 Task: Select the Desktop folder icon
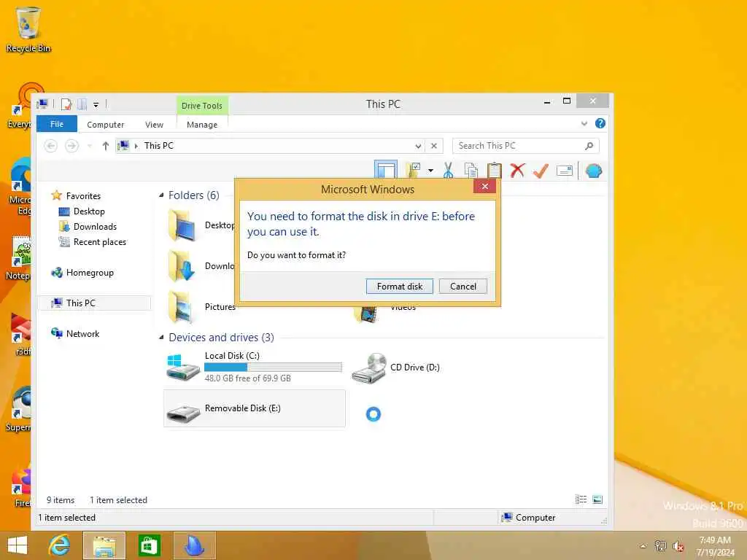[181, 225]
